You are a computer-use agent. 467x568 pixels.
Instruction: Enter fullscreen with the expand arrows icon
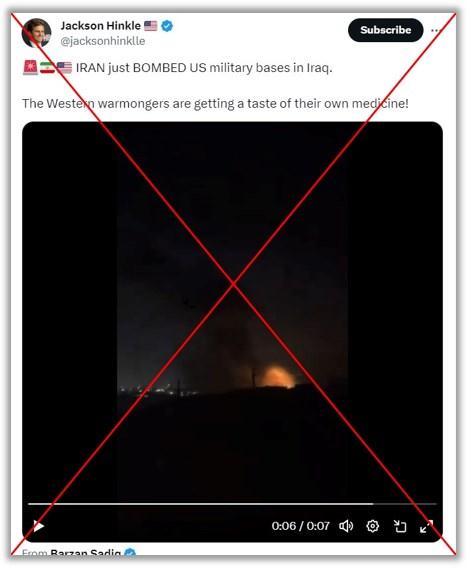click(x=426, y=526)
